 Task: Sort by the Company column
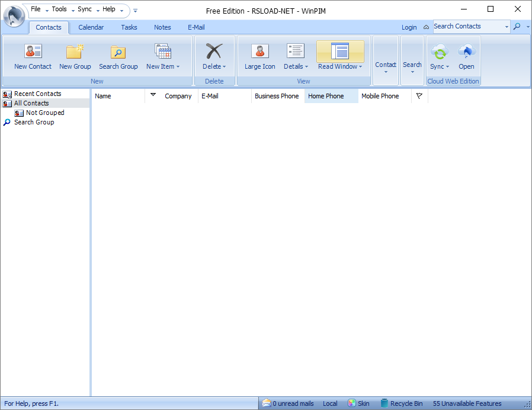(x=178, y=96)
